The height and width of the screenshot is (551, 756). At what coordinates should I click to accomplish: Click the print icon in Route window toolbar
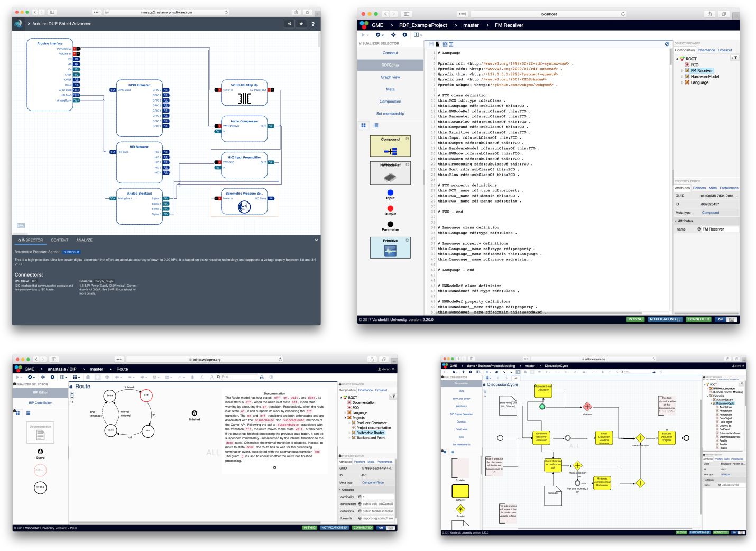coord(262,377)
